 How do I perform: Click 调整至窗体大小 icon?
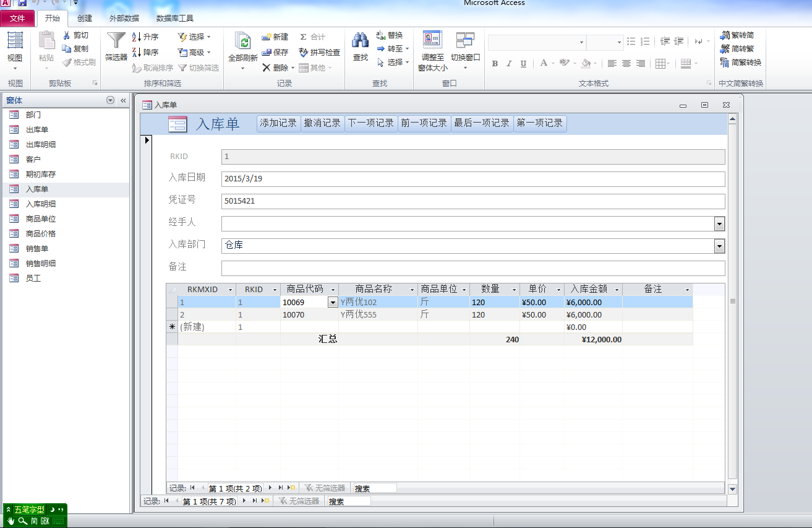[432, 40]
